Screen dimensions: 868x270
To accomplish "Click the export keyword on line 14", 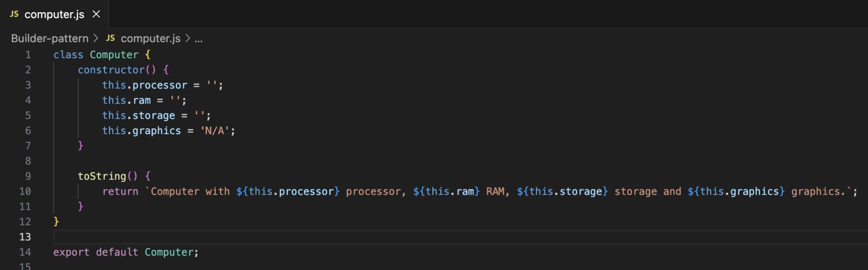I will tap(71, 252).
